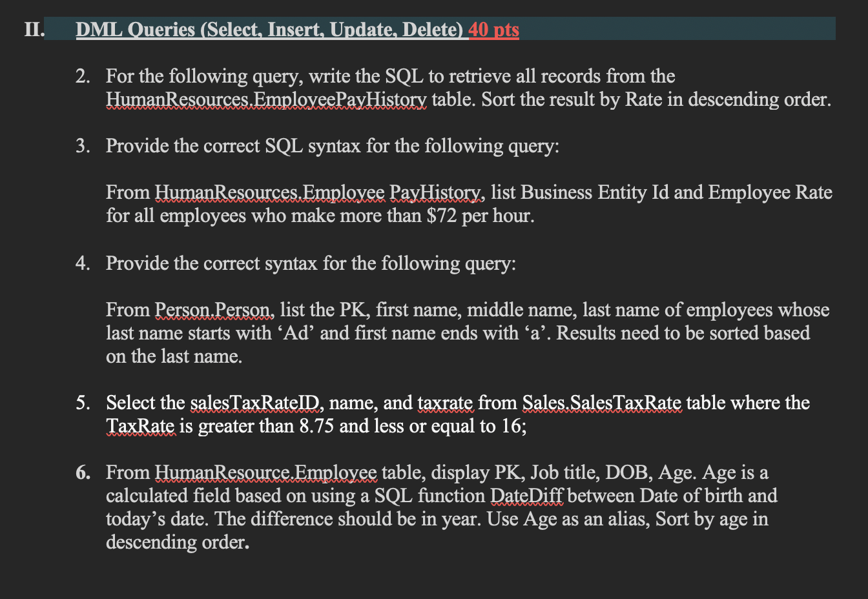The height and width of the screenshot is (599, 868).
Task: Click 'Provide the correct syntax for the following query:'
Action: pyautogui.click(x=311, y=263)
